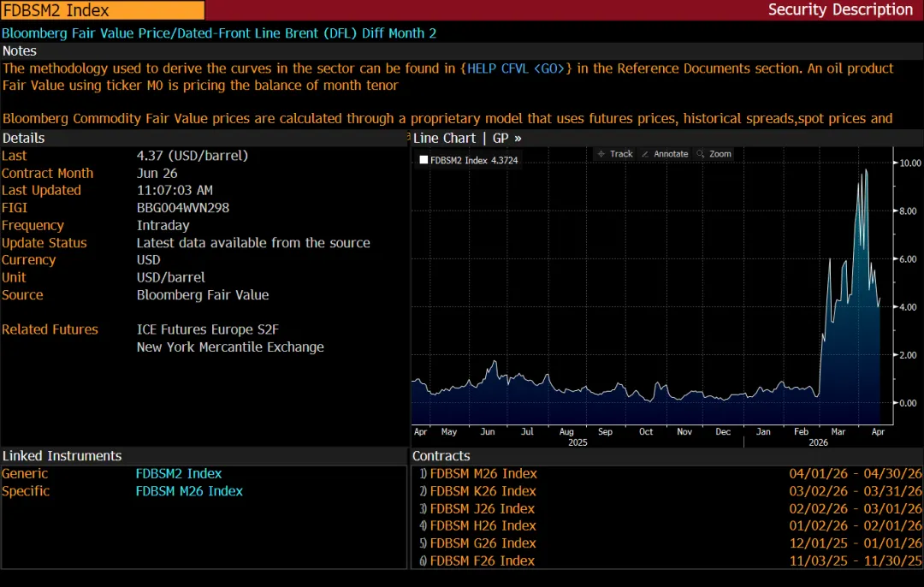The image size is (924, 587).
Task: Click the 2025 year label under chart
Action: point(577,442)
